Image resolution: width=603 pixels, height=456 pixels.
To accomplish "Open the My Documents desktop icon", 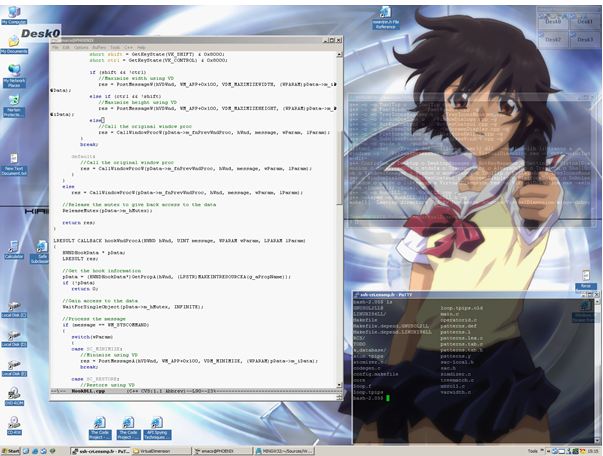I will coord(14,45).
